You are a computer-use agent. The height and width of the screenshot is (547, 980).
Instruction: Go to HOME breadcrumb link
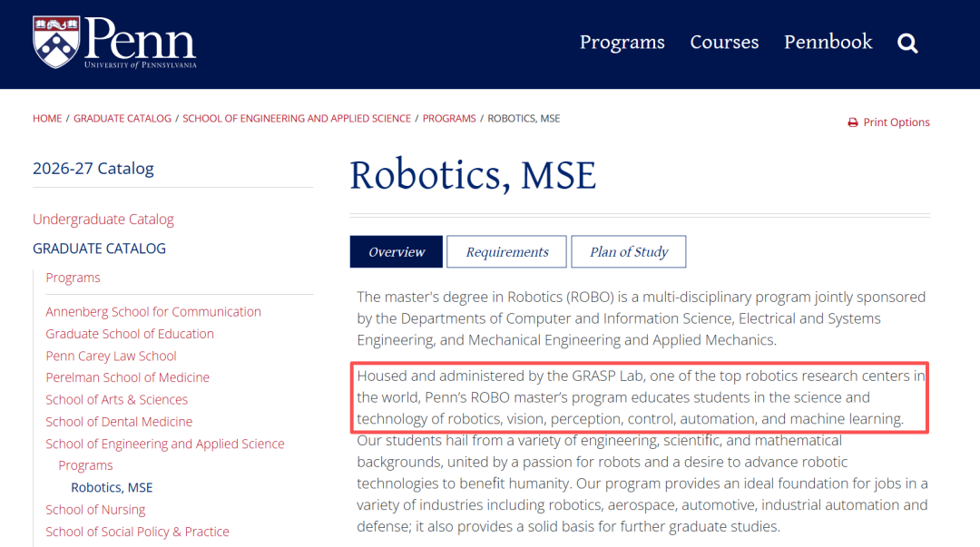point(47,118)
